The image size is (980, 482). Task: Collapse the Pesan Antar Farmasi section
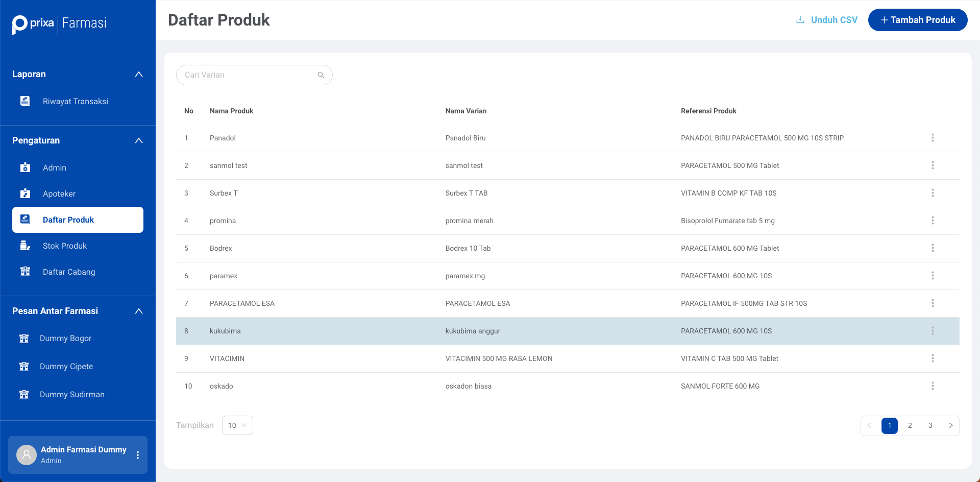(138, 311)
